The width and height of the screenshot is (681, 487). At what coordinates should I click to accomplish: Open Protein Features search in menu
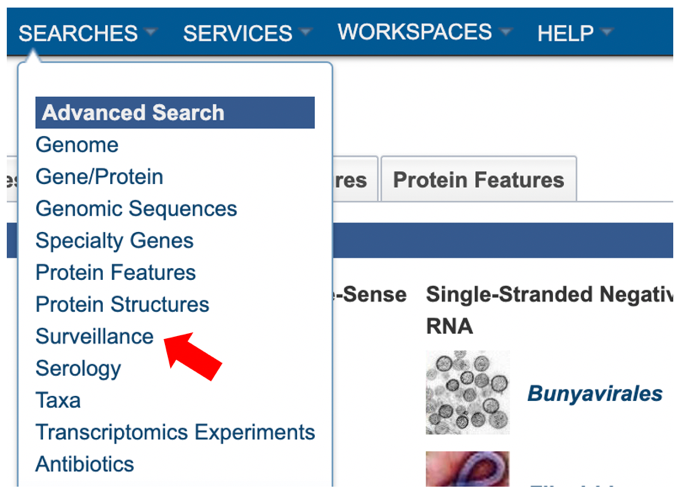click(116, 273)
